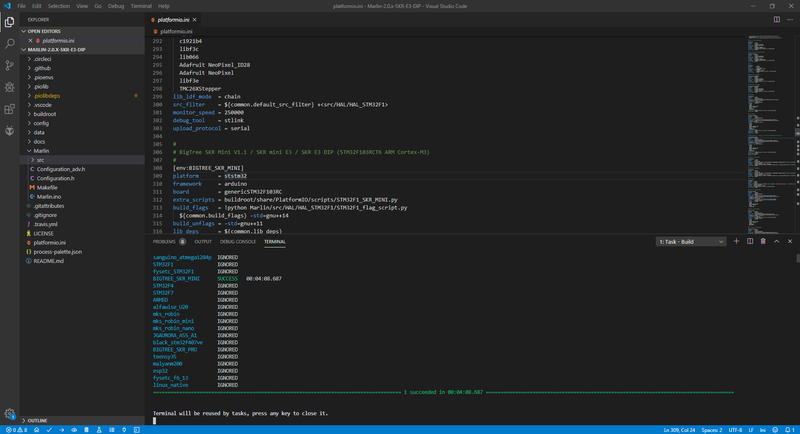Open the Source Control view
The image size is (800, 434).
tap(10, 65)
